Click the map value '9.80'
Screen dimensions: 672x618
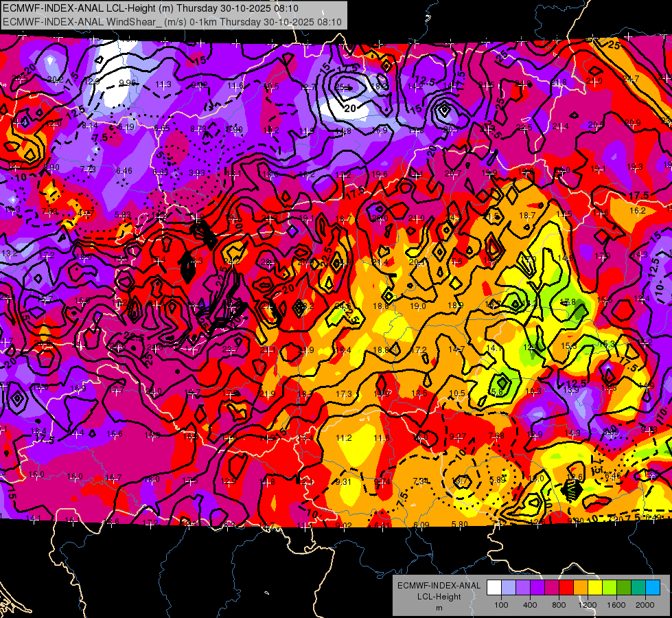point(576,521)
